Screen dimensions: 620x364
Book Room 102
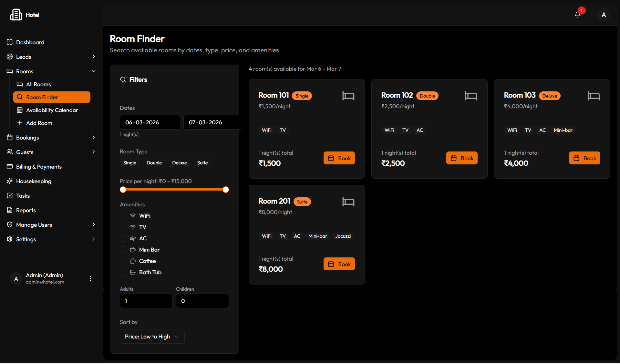click(462, 158)
